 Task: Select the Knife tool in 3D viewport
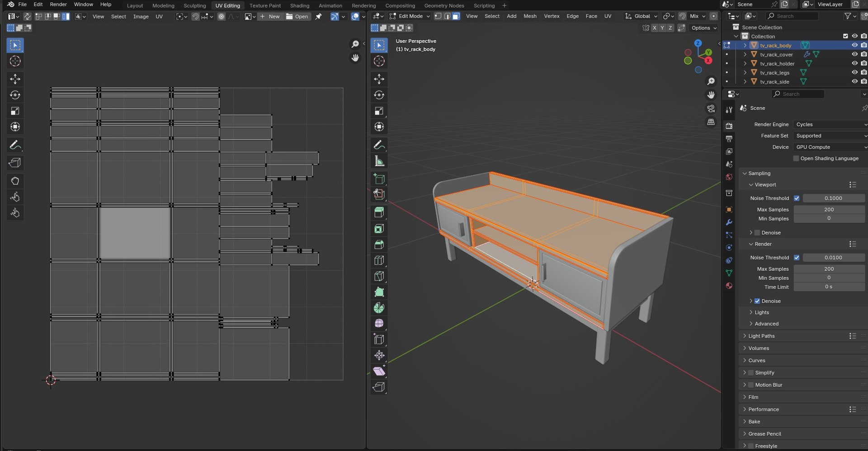click(x=379, y=276)
